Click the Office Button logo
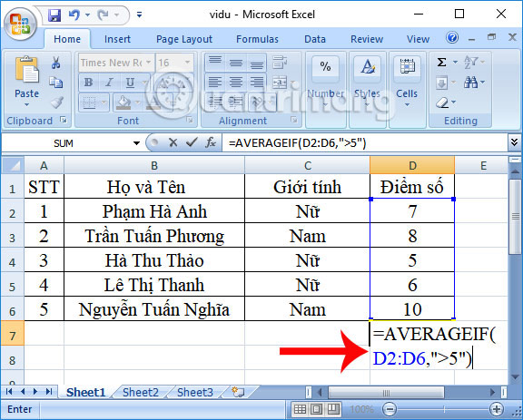This screenshot has height=420, width=523. click(x=20, y=23)
